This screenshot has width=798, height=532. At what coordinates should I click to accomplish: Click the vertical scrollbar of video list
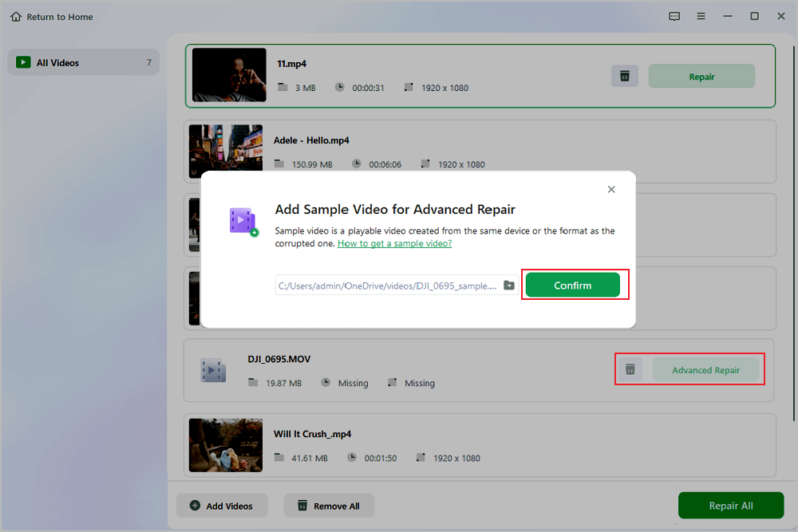click(x=794, y=234)
